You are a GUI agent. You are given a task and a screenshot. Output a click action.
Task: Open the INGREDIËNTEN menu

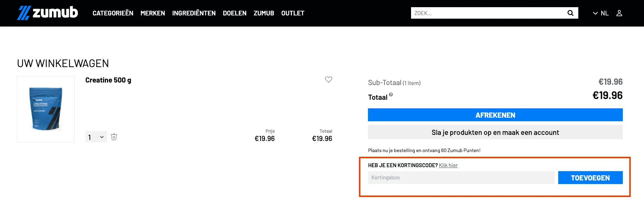[x=194, y=13]
